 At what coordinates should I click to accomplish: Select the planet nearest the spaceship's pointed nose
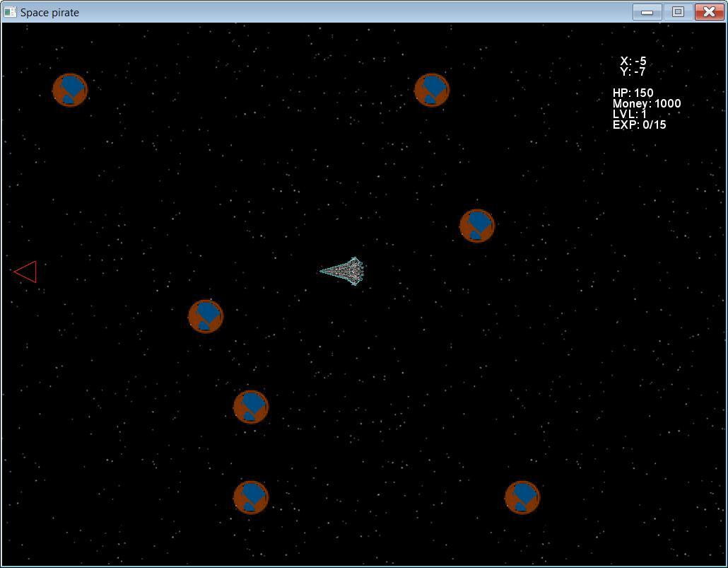(206, 316)
